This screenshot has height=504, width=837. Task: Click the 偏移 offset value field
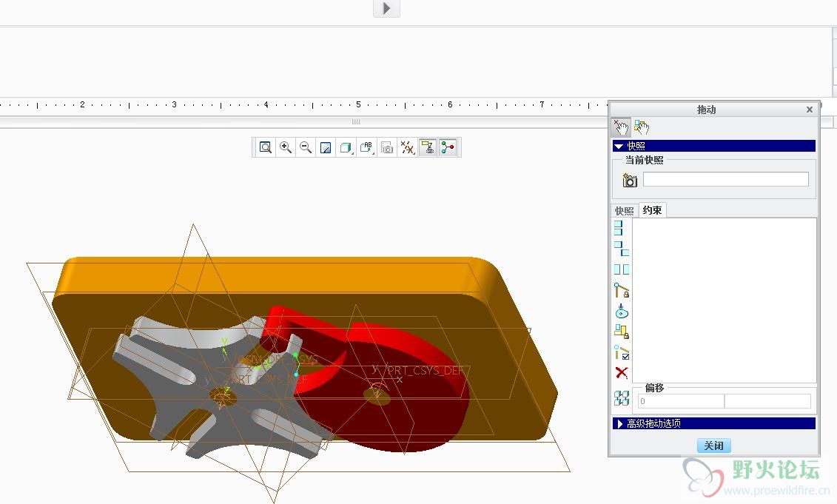coord(681,401)
